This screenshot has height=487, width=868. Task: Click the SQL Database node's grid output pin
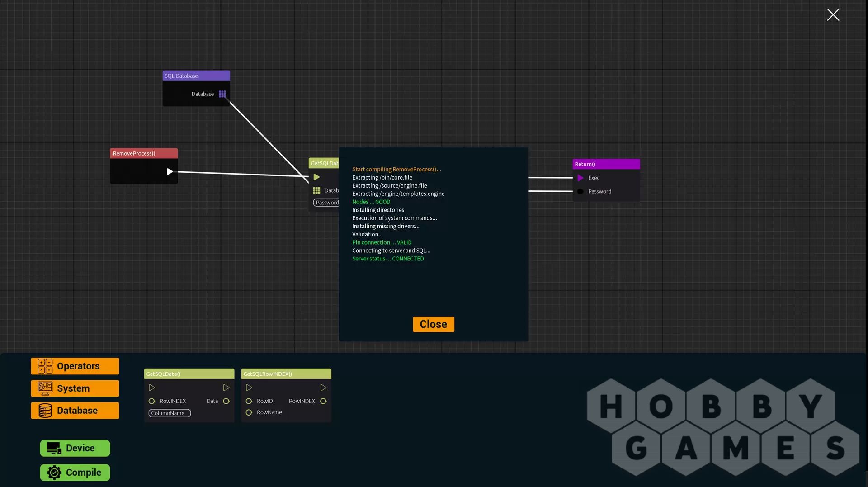(222, 94)
